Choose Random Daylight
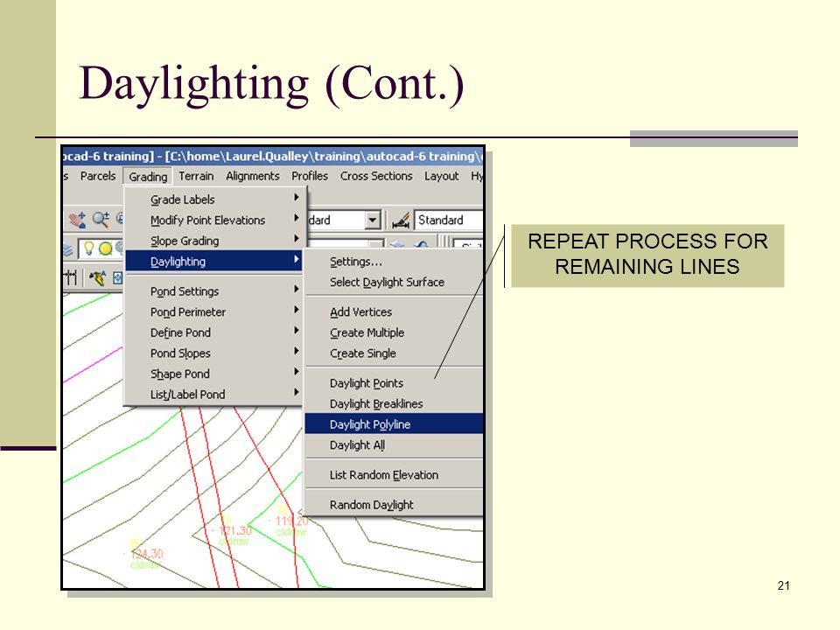The height and width of the screenshot is (630, 840). pyautogui.click(x=395, y=505)
